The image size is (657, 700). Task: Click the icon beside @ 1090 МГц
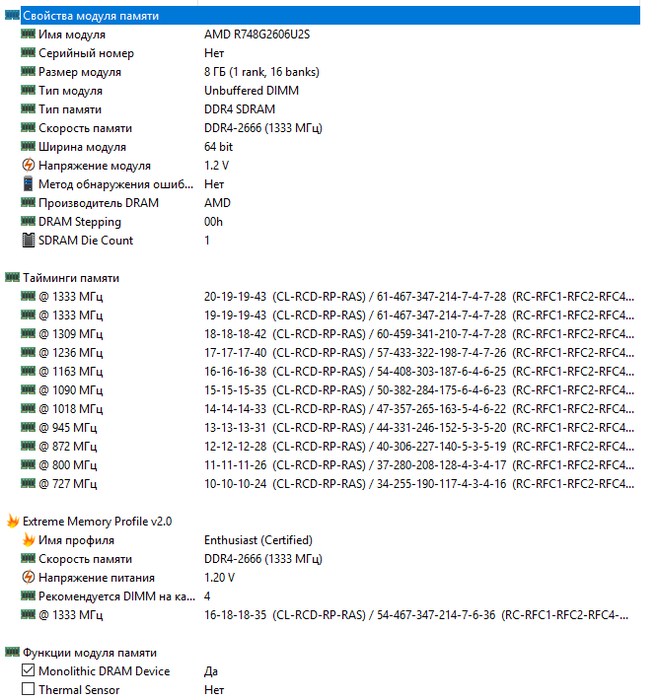pos(28,390)
